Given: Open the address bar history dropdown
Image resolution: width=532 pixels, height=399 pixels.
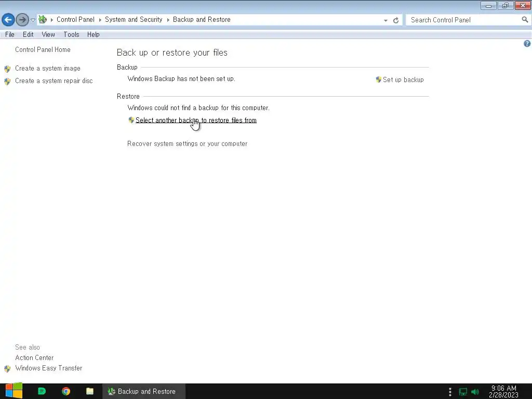Looking at the screenshot, I should click(385, 20).
